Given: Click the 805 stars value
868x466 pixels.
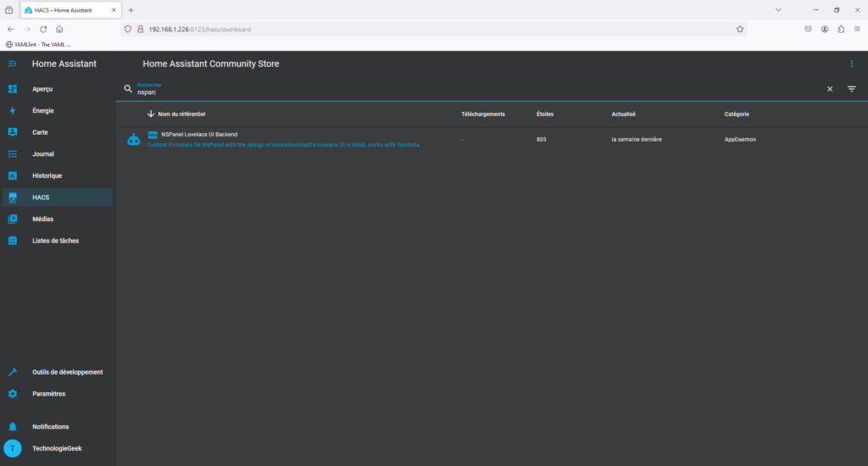Looking at the screenshot, I should pyautogui.click(x=541, y=140).
